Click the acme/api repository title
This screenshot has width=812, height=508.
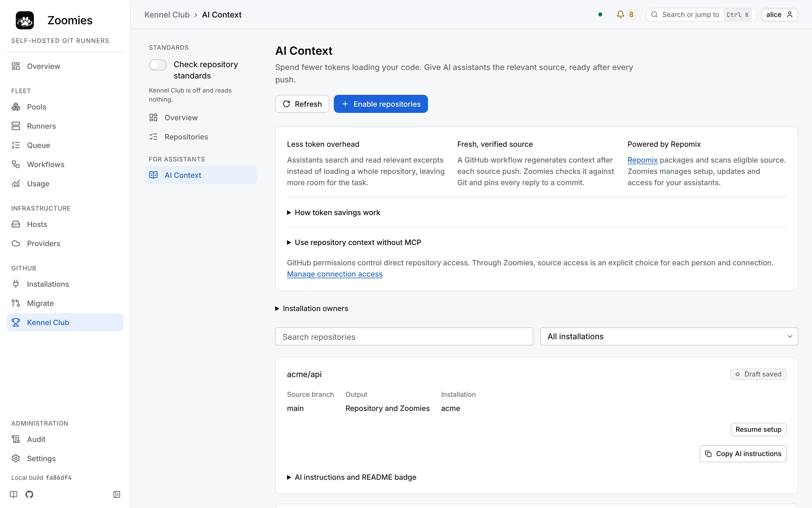pos(304,374)
